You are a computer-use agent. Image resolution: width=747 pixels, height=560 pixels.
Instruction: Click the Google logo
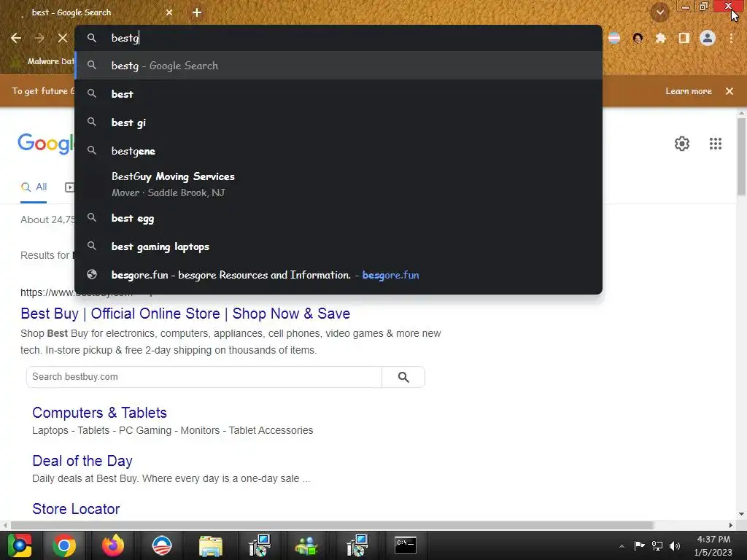tap(46, 144)
